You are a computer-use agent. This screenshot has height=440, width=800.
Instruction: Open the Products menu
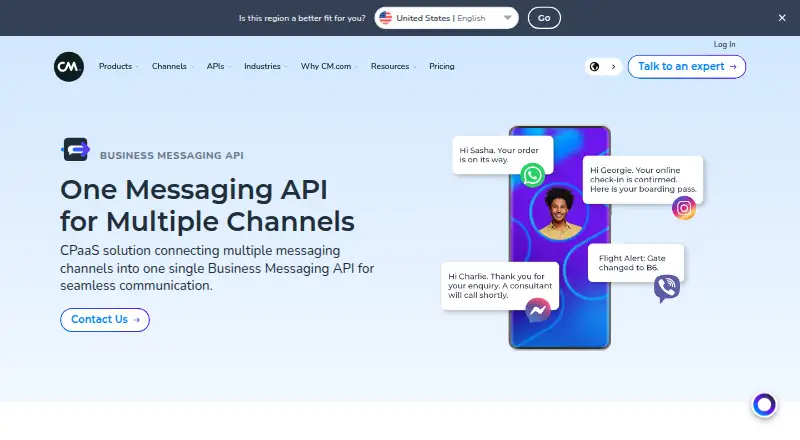coord(118,66)
